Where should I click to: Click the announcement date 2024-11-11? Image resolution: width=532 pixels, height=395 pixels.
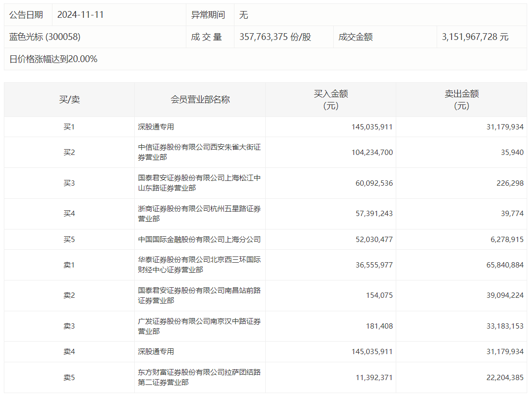point(80,15)
